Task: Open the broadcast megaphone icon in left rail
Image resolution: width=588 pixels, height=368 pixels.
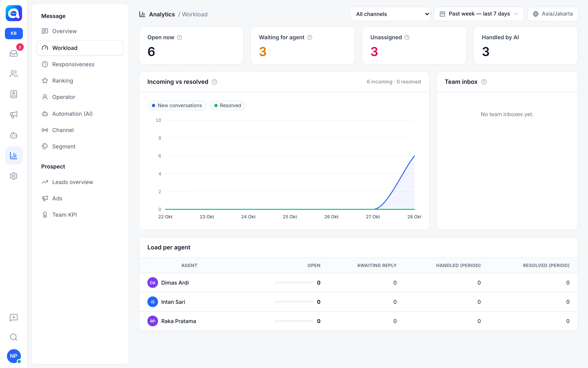Action: point(14,115)
